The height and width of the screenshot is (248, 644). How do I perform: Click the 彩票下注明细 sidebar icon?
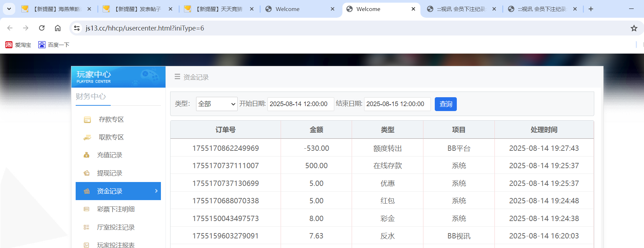pyautogui.click(x=86, y=209)
